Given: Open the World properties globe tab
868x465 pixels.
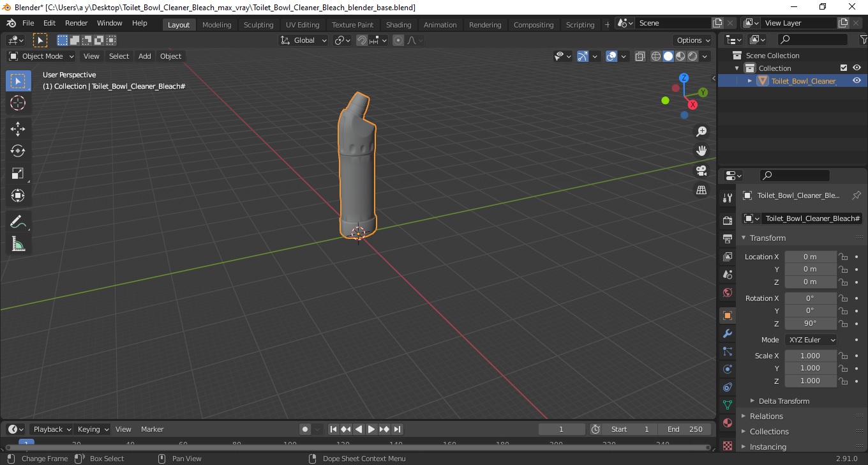Looking at the screenshot, I should [x=727, y=293].
